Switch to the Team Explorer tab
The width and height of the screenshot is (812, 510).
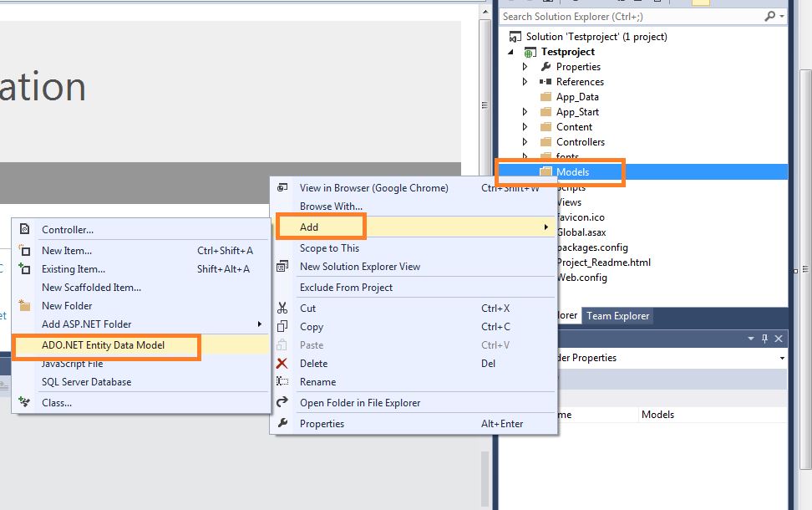617,316
